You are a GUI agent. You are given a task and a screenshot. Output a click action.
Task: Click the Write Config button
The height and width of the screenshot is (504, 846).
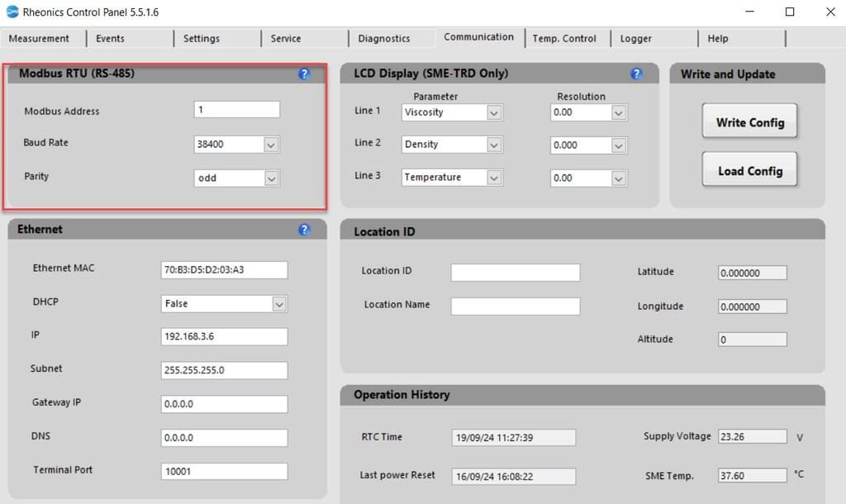click(x=749, y=121)
